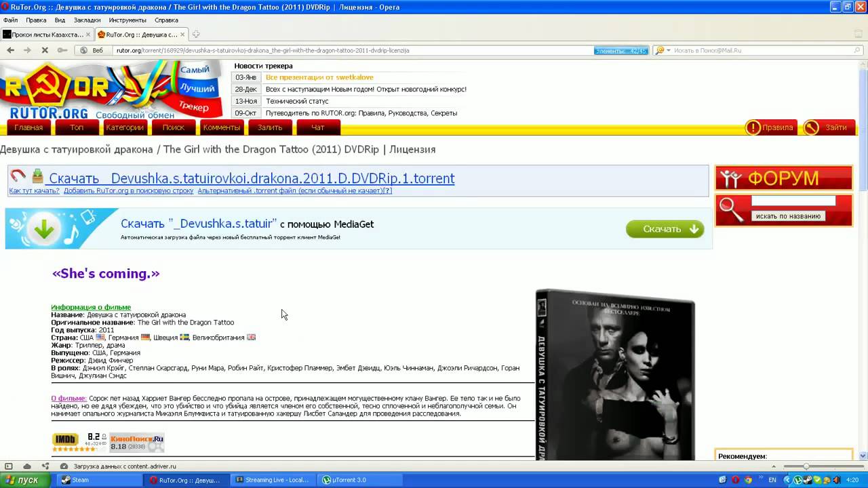Open the Закладки menu
Viewport: 868px width, 488px height.
[x=87, y=20]
